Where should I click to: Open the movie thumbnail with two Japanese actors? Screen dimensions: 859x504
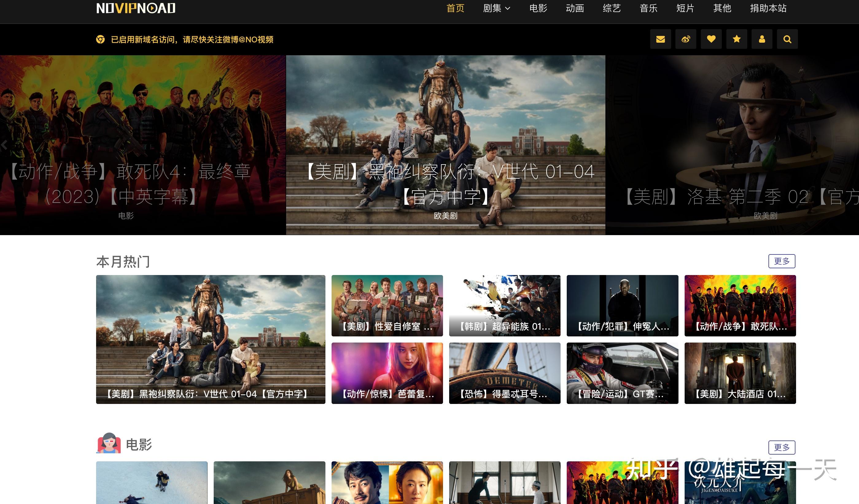[387, 483]
